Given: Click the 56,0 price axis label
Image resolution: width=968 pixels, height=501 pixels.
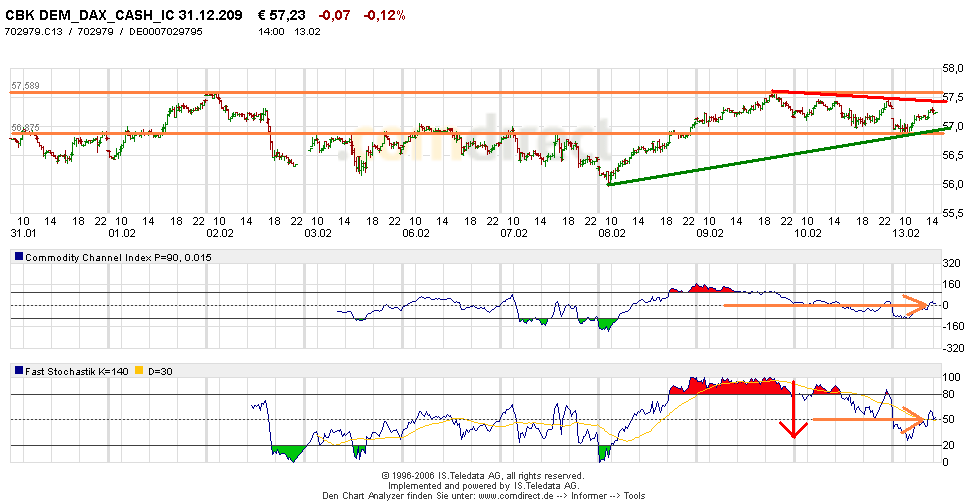Looking at the screenshot, I should [953, 184].
